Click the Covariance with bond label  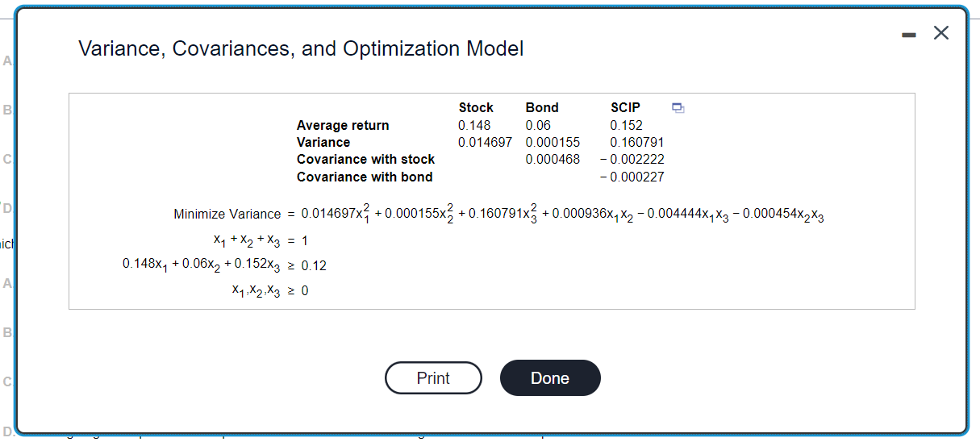pos(365,177)
